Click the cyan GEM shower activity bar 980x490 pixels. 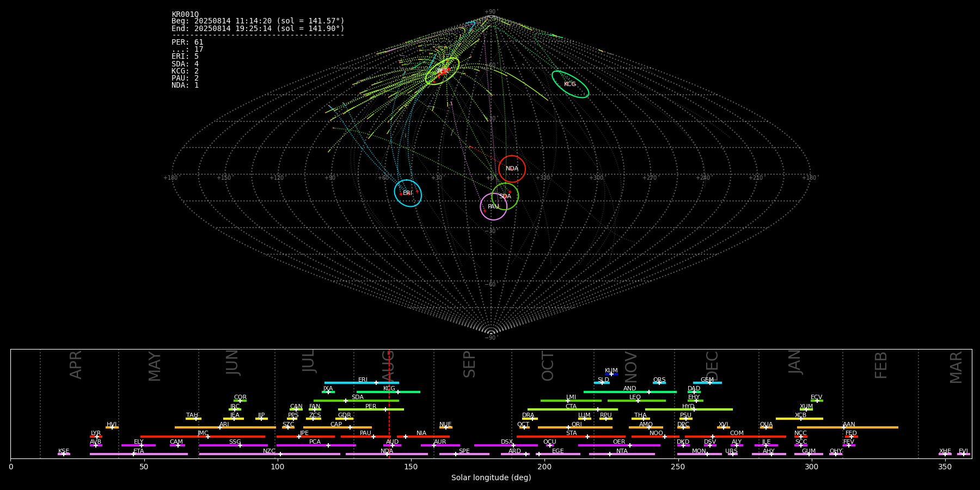[x=707, y=383]
